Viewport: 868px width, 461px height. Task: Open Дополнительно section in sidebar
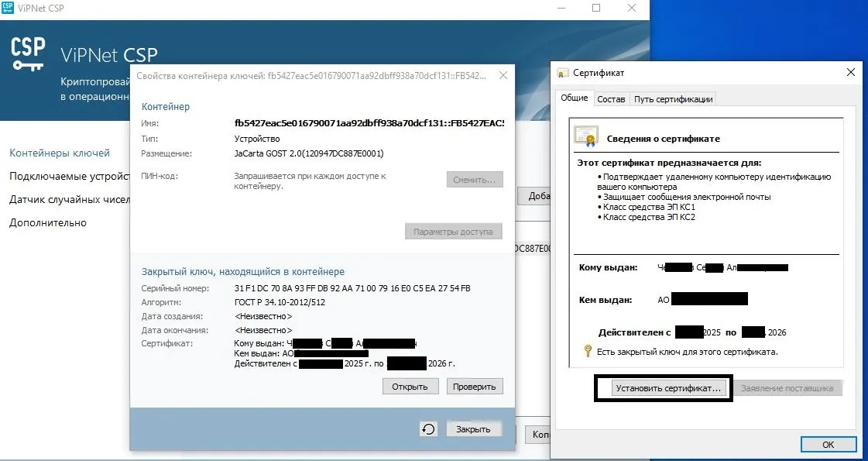pos(48,222)
